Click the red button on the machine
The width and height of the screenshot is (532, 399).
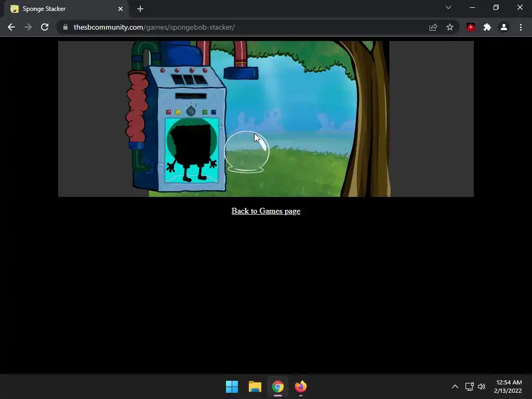169,112
